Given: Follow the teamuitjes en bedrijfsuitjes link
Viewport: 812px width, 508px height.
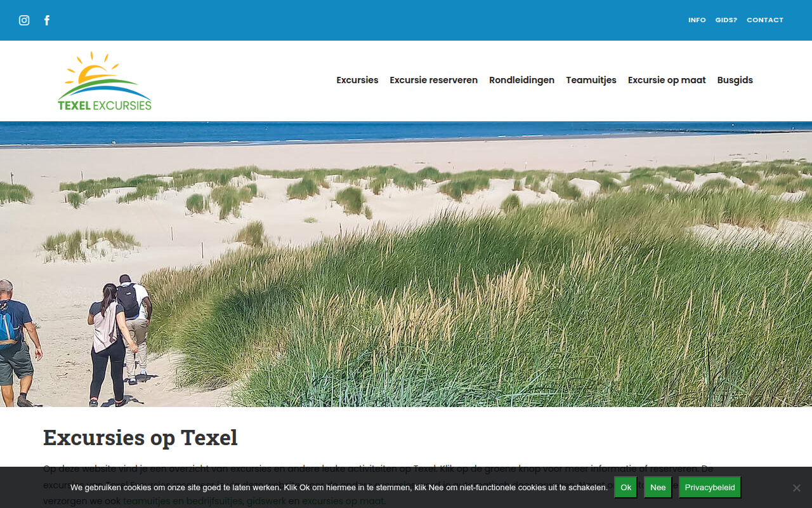Looking at the screenshot, I should (x=183, y=501).
